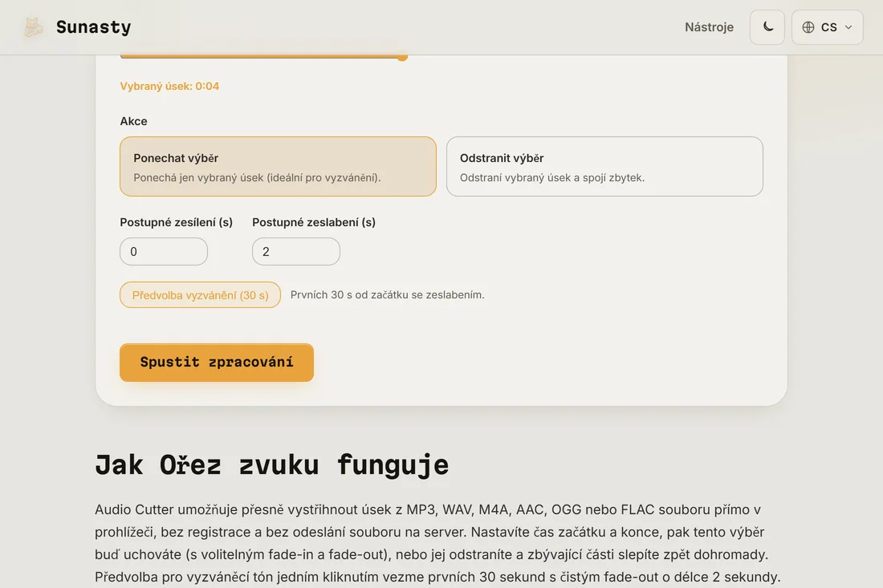Focus the Postupné zeslabení input field
Viewport: 883px width, 588px height.
(x=296, y=252)
